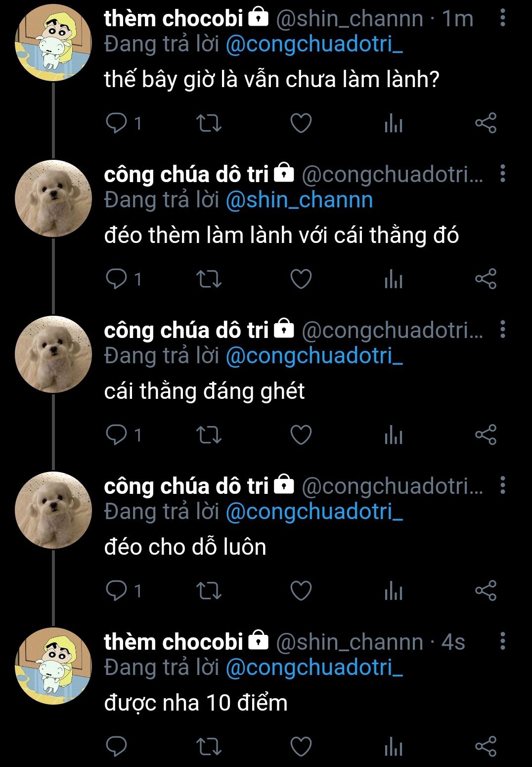Retweet the 'đéo thèm làm lành' tweet

coord(209,279)
